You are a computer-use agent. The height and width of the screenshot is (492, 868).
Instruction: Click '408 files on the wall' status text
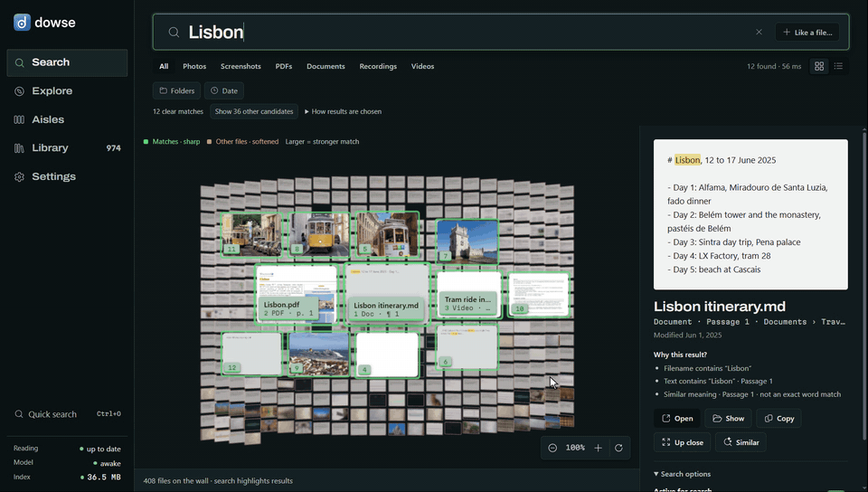pos(218,481)
